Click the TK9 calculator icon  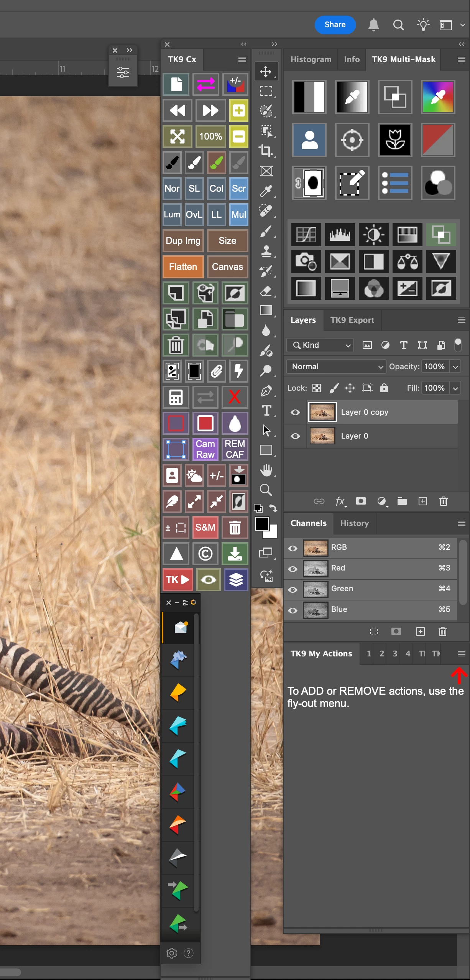[x=176, y=397]
